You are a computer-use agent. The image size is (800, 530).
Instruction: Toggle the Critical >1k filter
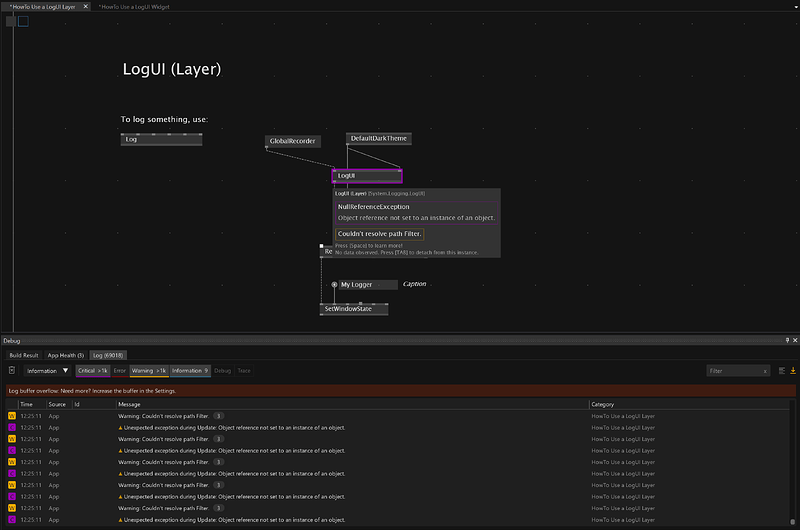coord(93,371)
